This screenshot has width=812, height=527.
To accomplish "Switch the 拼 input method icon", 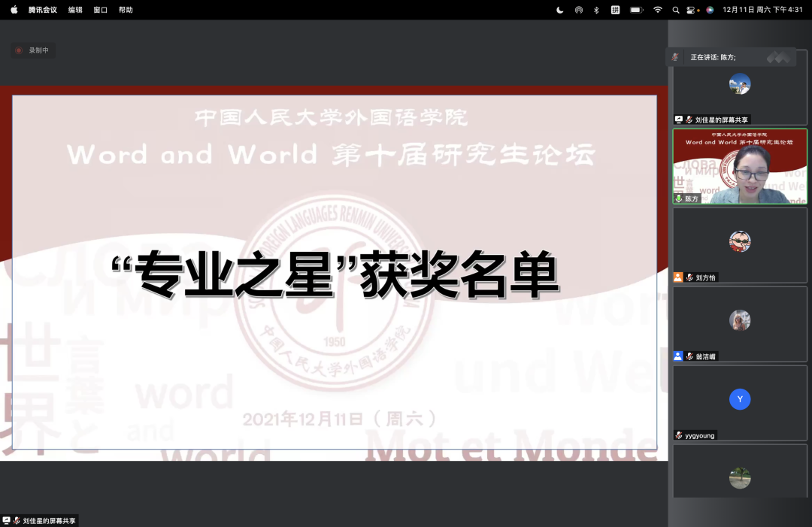I will pyautogui.click(x=615, y=10).
